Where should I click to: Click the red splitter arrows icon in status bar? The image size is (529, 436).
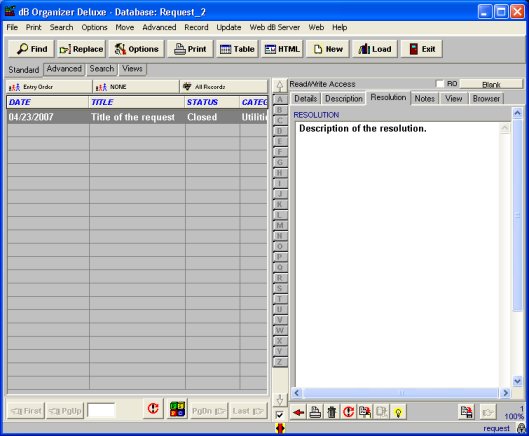(x=280, y=428)
